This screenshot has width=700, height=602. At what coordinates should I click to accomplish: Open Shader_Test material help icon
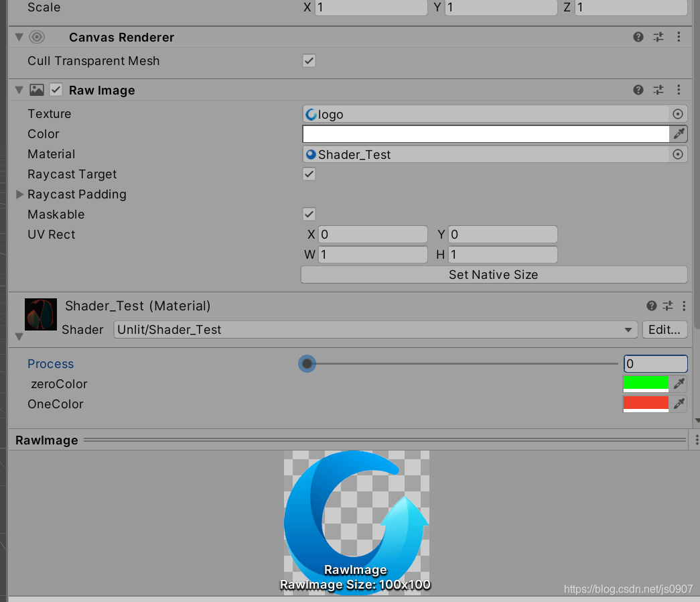coord(651,306)
